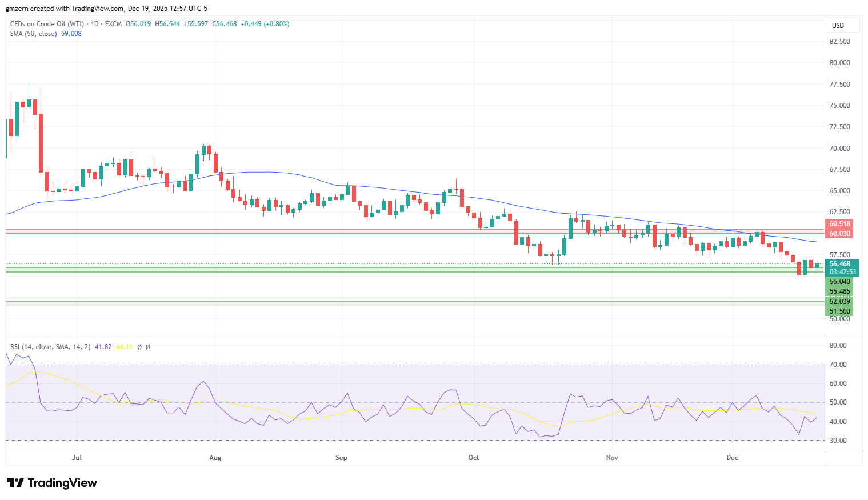Click the countdown timer 03:47:53
Screen dimensions: 868x500
[x=842, y=272]
